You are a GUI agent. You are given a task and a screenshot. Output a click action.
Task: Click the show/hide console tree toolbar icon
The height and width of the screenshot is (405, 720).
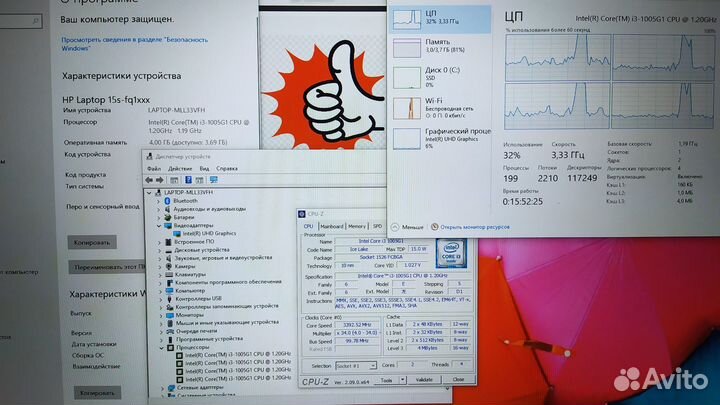(174, 180)
